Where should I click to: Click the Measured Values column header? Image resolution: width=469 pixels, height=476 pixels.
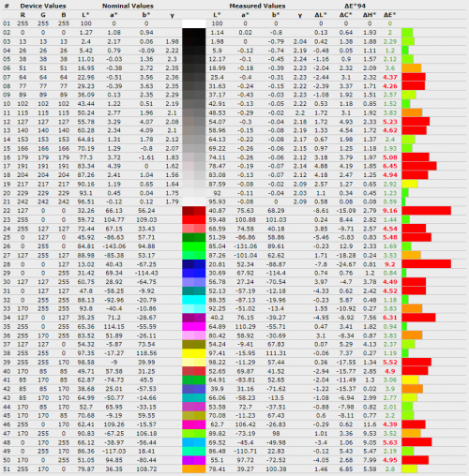pos(257,6)
